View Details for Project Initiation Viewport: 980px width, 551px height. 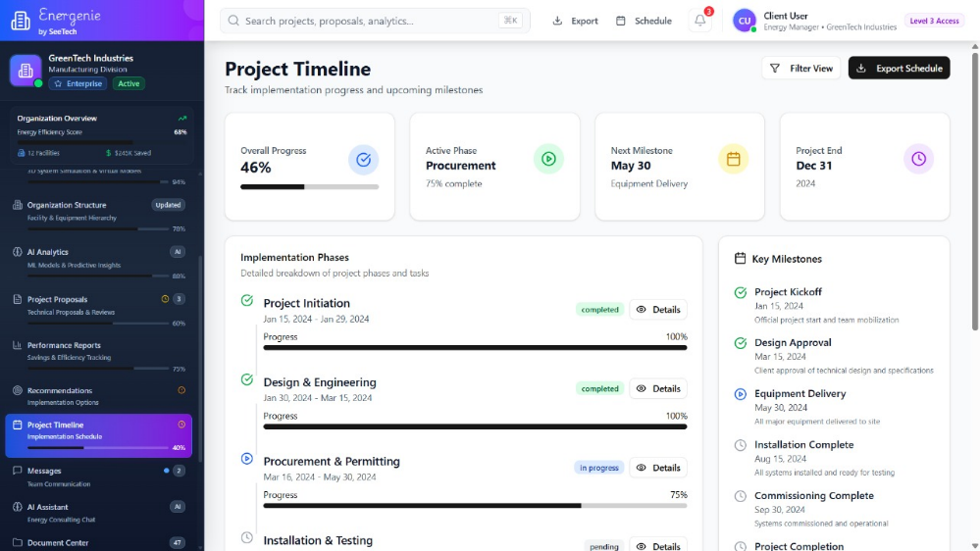pos(658,309)
